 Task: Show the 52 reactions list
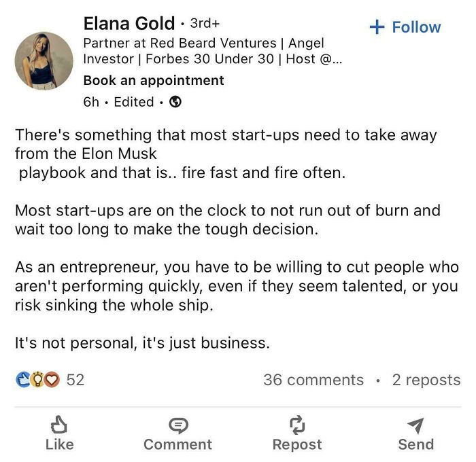coord(75,380)
